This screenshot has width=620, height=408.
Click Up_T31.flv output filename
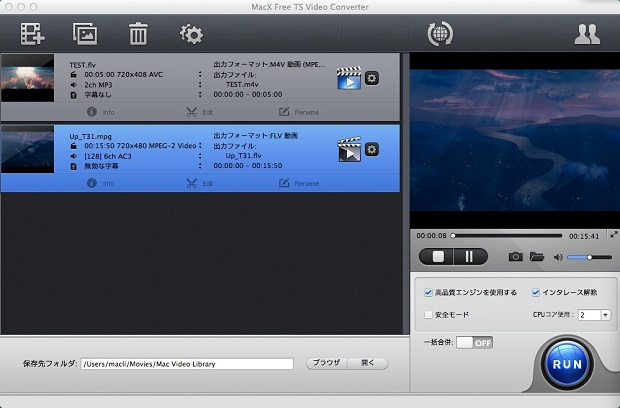[x=244, y=155]
